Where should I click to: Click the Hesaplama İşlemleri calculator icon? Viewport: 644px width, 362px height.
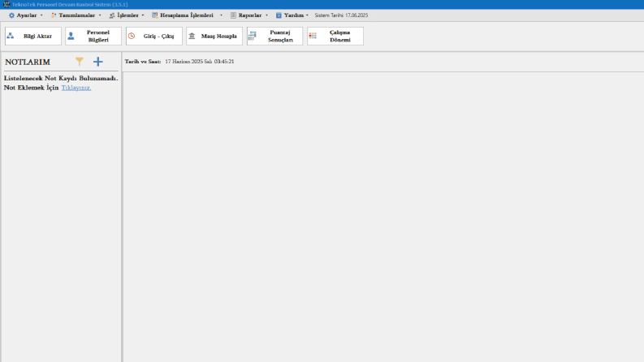[x=155, y=15]
